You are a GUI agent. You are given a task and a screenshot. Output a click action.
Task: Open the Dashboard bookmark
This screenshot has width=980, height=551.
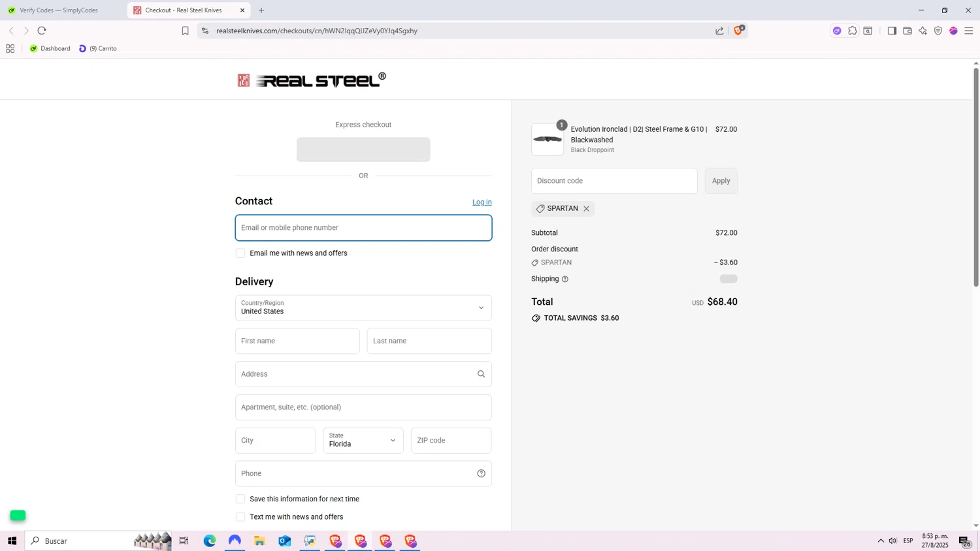click(50, 48)
